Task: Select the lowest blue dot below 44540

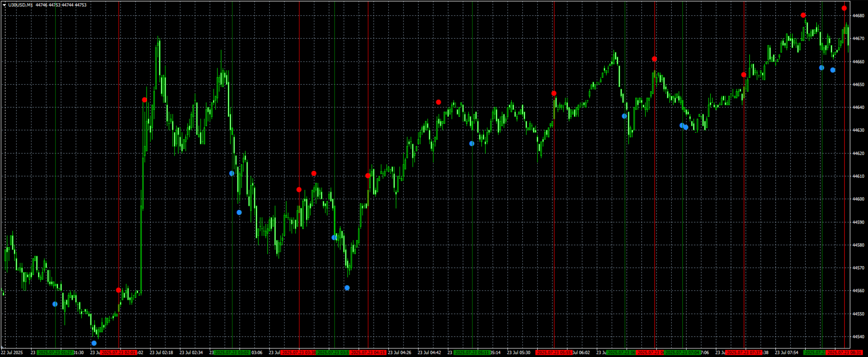Action: (x=94, y=343)
